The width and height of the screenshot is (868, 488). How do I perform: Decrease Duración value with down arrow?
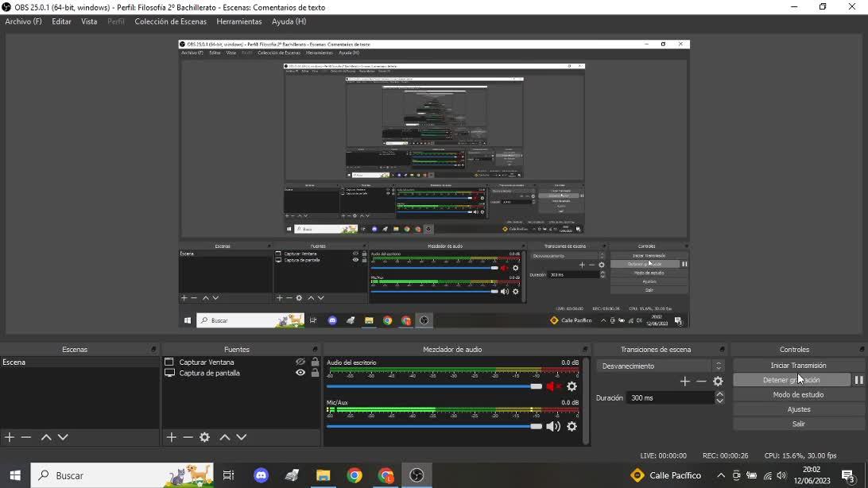(719, 401)
